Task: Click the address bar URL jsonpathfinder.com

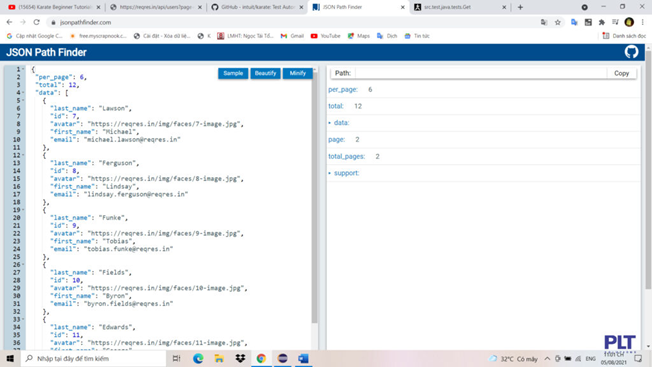Action: (x=85, y=22)
